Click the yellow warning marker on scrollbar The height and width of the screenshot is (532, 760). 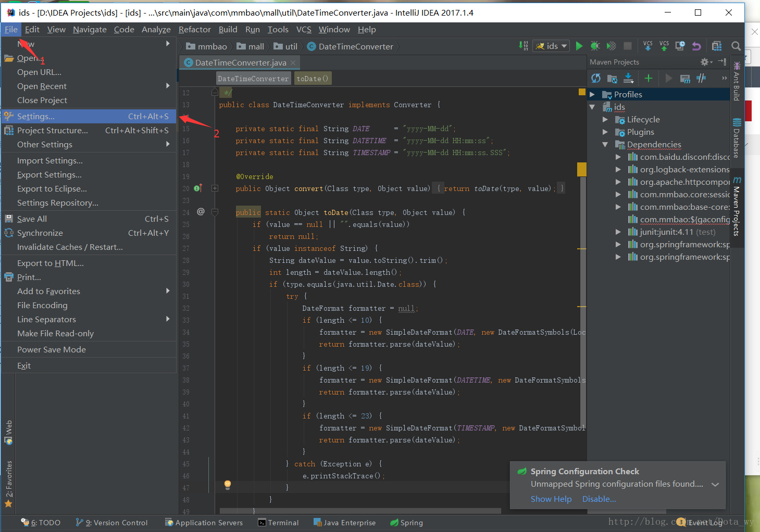pos(582,169)
